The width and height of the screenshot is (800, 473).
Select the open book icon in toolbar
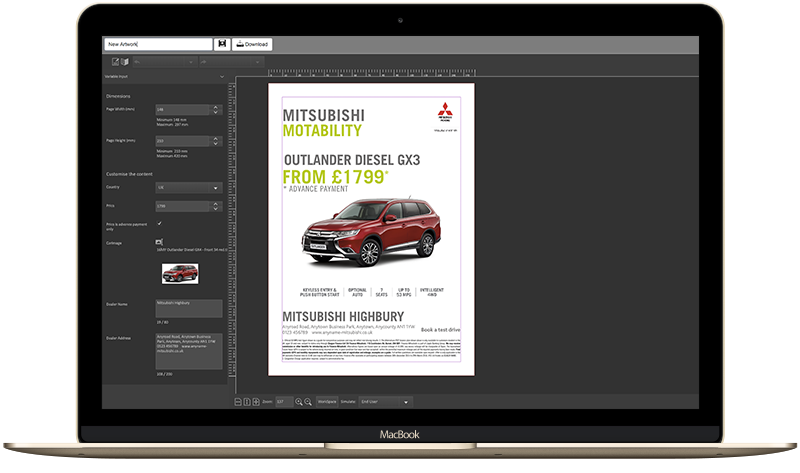click(124, 62)
